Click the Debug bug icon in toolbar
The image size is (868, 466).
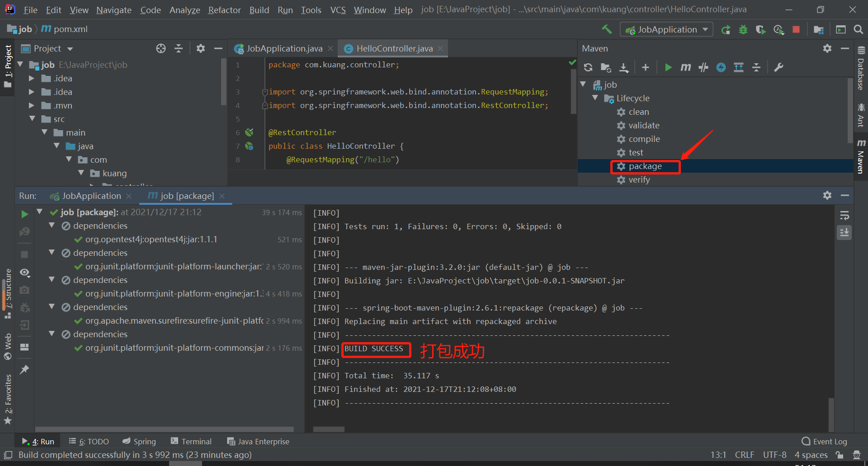click(743, 30)
